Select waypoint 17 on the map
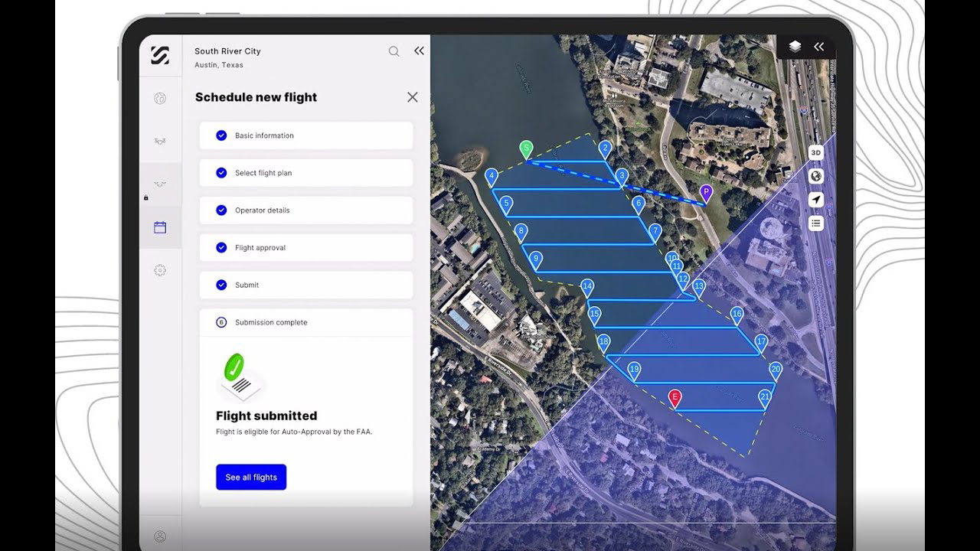 tap(761, 342)
